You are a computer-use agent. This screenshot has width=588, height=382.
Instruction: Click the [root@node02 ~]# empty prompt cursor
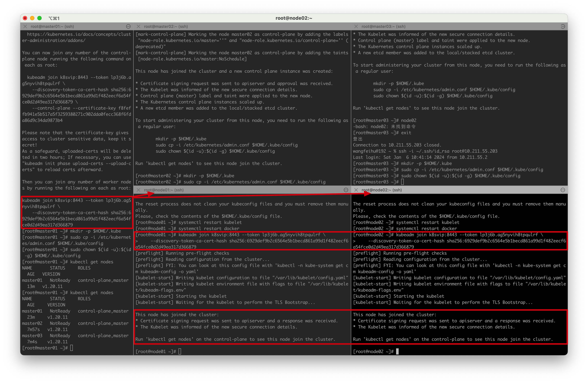pos(397,351)
